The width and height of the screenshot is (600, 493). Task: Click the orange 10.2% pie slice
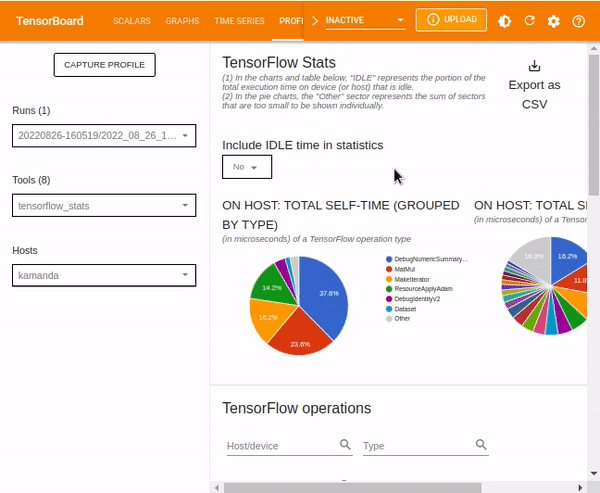[x=268, y=318]
